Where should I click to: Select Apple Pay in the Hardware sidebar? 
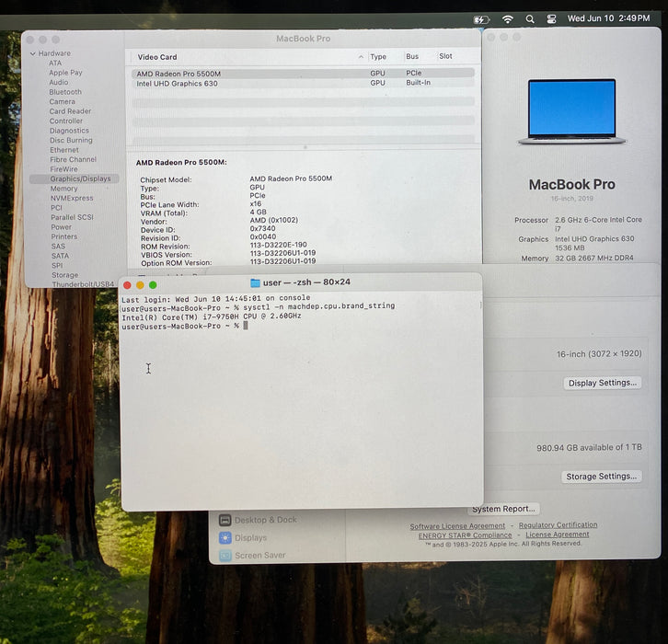pyautogui.click(x=65, y=73)
